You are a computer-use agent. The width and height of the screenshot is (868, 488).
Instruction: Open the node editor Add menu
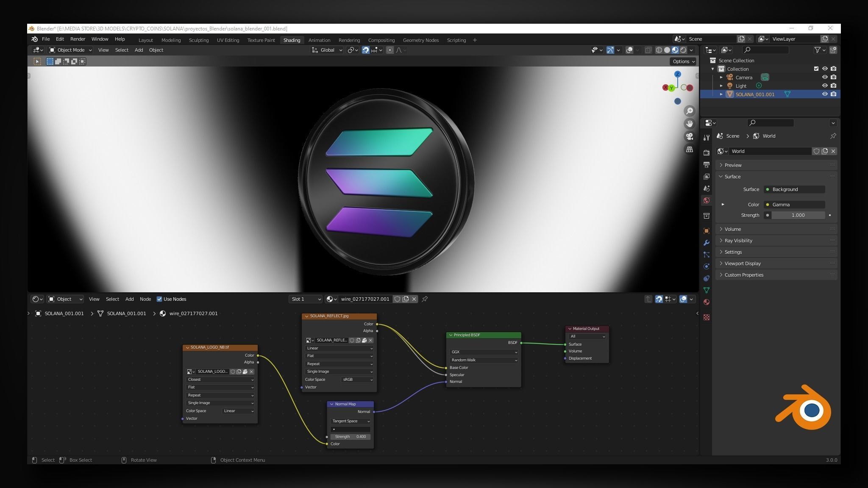tap(129, 299)
